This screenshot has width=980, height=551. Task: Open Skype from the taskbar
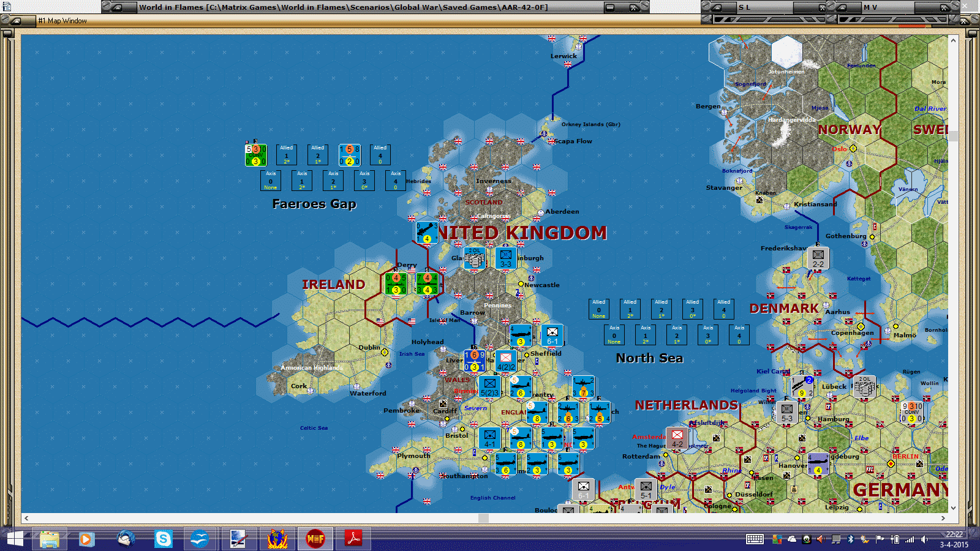point(163,539)
